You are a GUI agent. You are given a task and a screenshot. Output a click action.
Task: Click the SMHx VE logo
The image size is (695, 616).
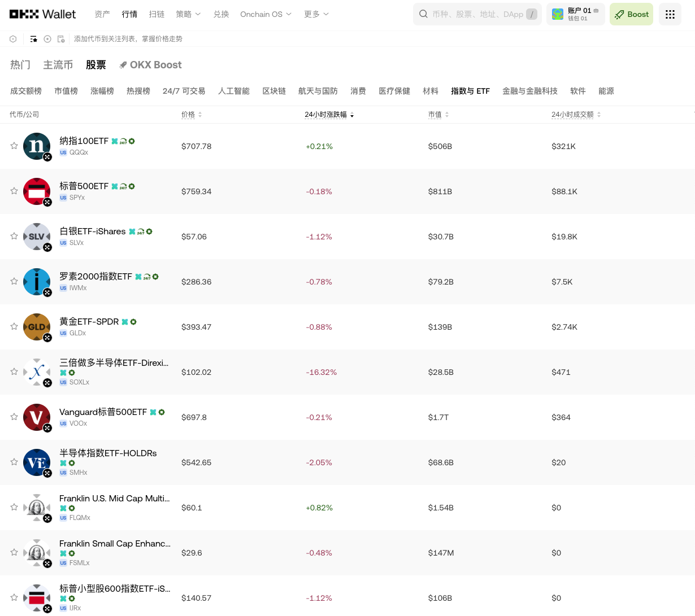37,462
